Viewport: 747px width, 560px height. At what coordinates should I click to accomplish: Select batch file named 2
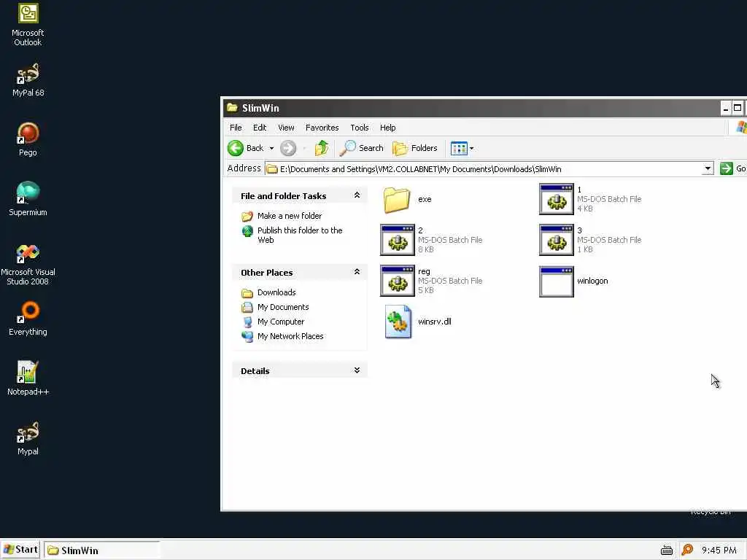(x=432, y=240)
